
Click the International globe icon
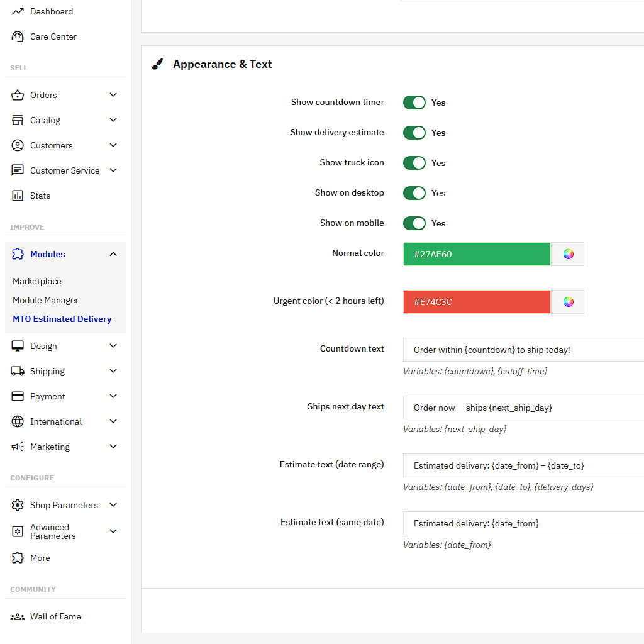click(18, 421)
